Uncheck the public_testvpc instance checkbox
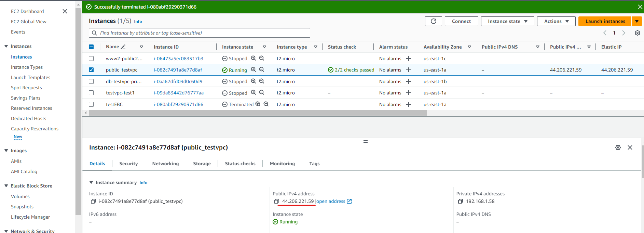The image size is (644, 233). 91,70
